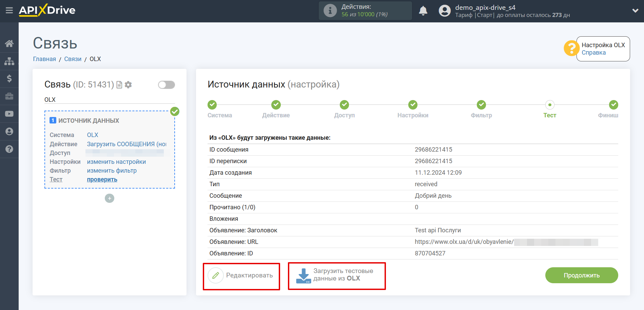Open the hamburger menu
This screenshot has width=644, height=310.
coord(9,11)
